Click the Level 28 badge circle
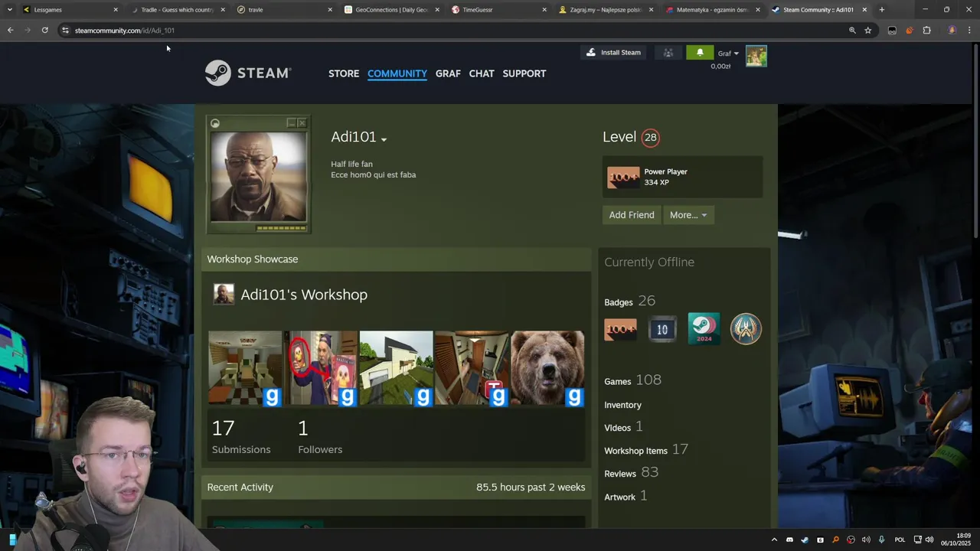The image size is (980, 551). point(650,138)
